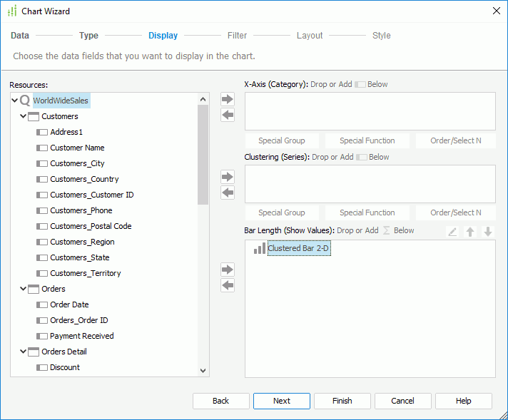Click the field icon beside Customers_Phone
This screenshot has width=508, height=420.
[x=42, y=210]
